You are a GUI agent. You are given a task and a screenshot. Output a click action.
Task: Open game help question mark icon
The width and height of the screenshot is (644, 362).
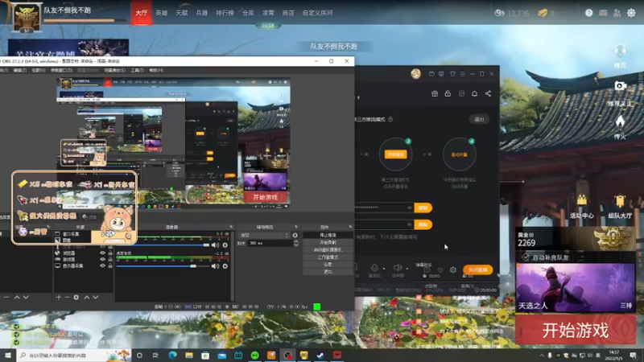tap(589, 13)
